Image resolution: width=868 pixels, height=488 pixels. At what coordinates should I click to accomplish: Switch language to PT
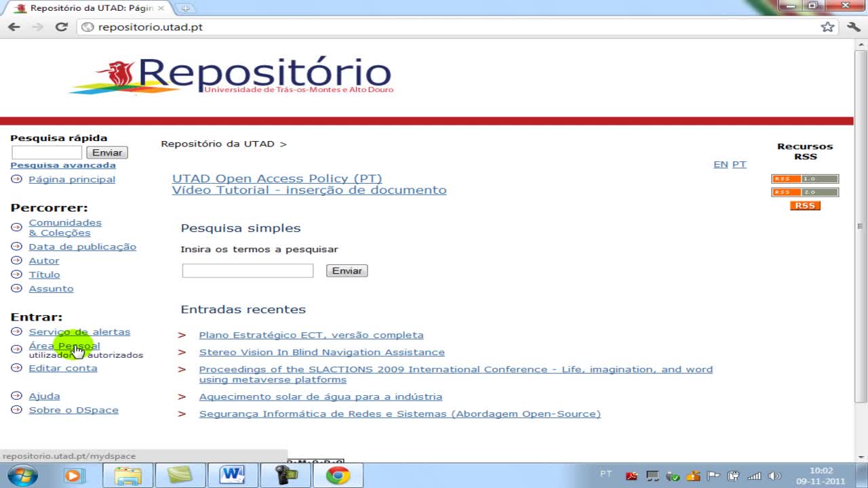click(x=739, y=164)
